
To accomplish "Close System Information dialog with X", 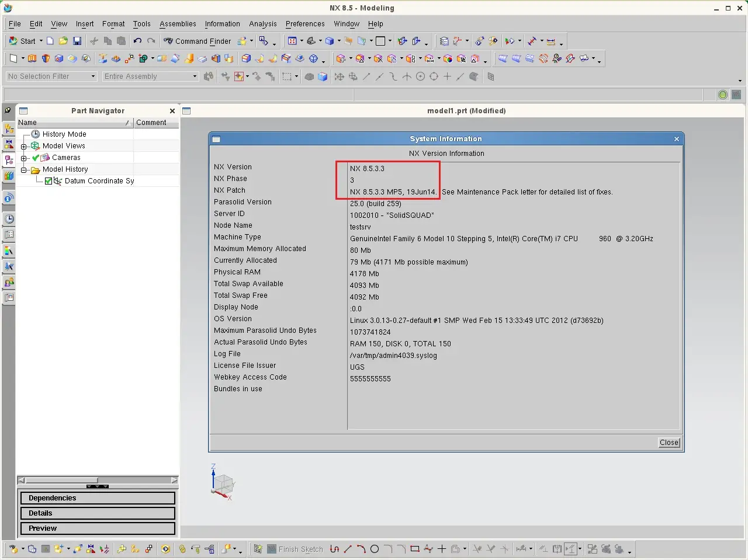I will (677, 139).
